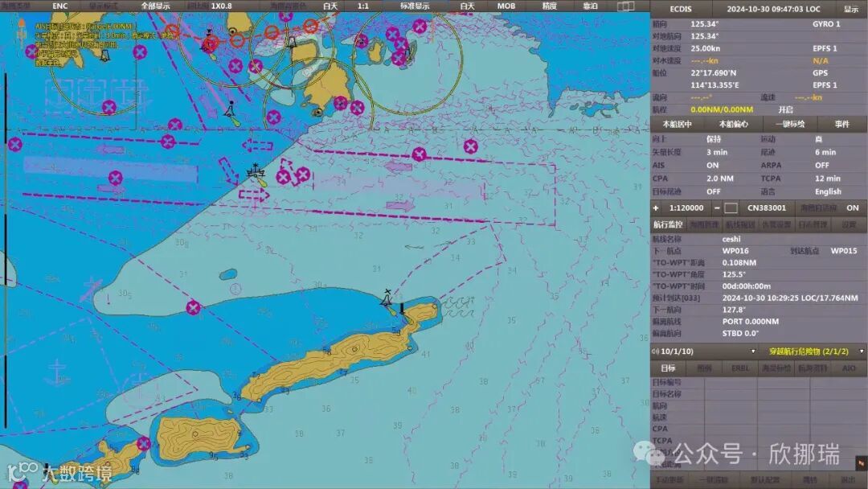The image size is (868, 489).
Task: Click the bell buoy symbol on upper-left island
Action: (104, 55)
